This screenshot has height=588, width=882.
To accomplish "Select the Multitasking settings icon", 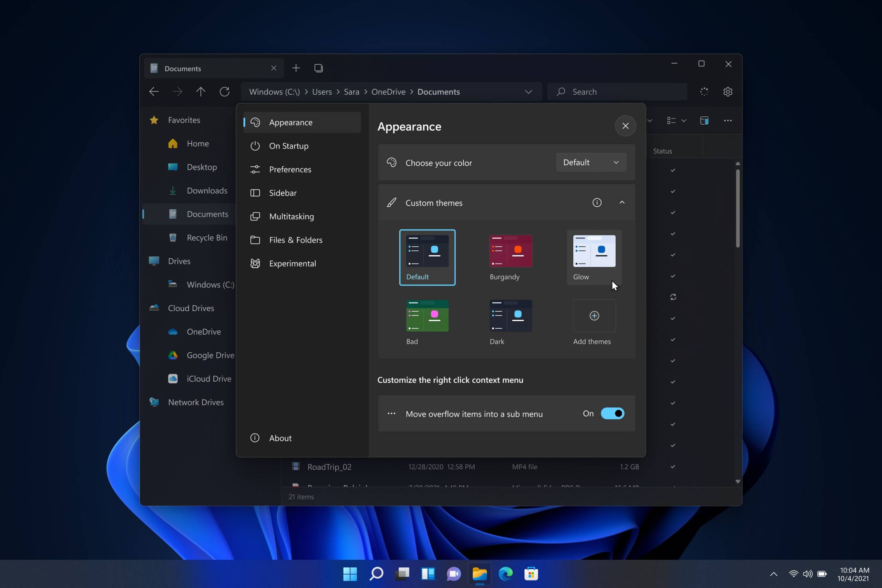I will pos(255,216).
